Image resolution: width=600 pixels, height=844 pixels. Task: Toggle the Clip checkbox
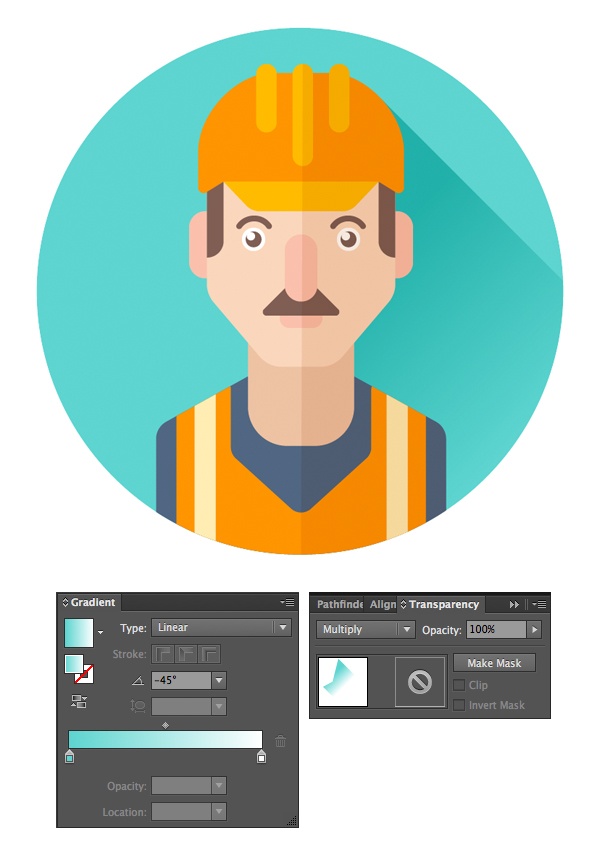tap(459, 685)
